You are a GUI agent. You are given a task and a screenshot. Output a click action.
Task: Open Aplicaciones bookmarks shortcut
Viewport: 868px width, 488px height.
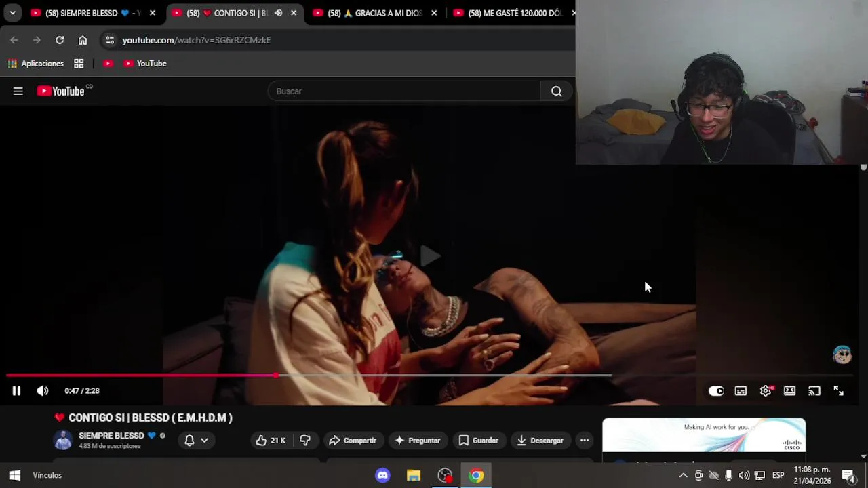pyautogui.click(x=35, y=64)
